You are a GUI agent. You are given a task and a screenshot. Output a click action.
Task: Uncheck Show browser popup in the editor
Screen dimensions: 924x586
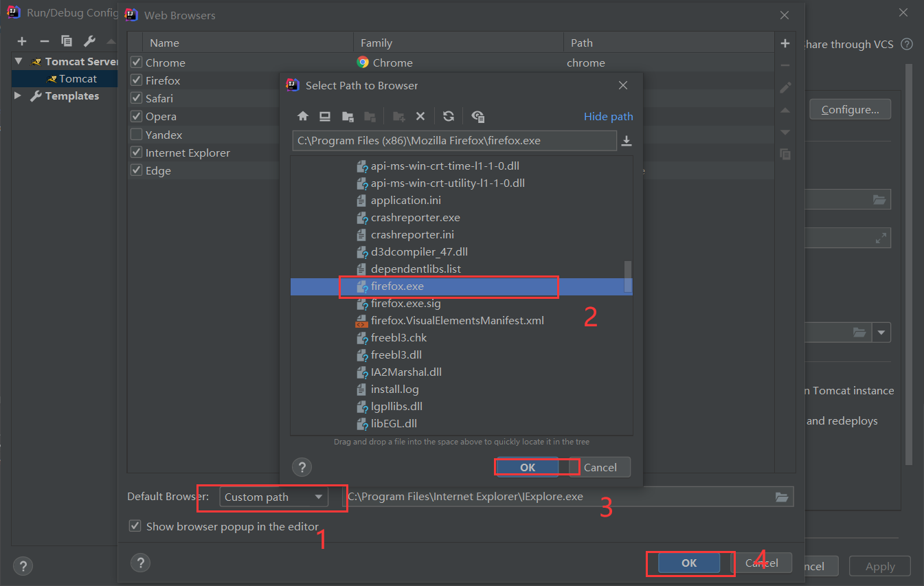click(134, 526)
